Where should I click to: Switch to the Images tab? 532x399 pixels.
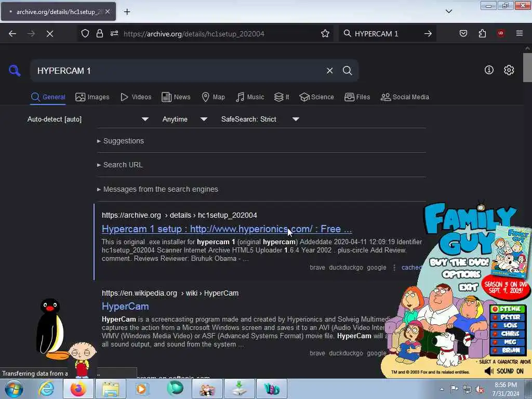point(92,97)
